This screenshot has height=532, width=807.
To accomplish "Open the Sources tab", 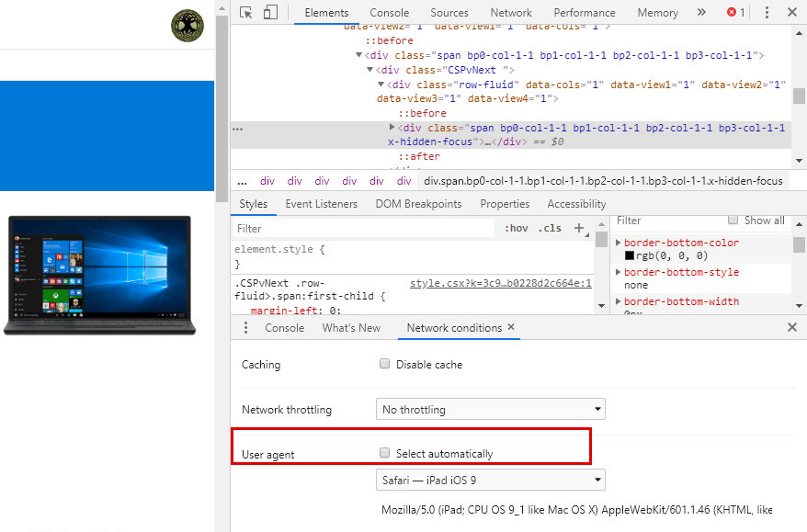I will pyautogui.click(x=449, y=12).
